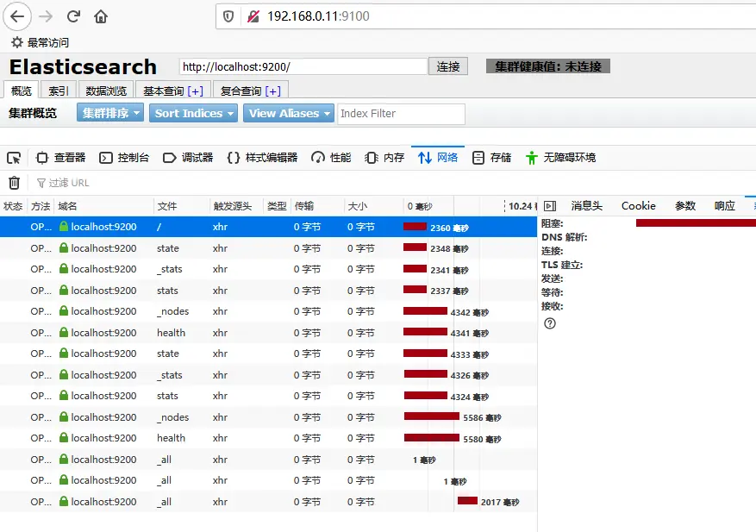Sort by the 传输 column header
756x532 pixels.
coord(318,206)
